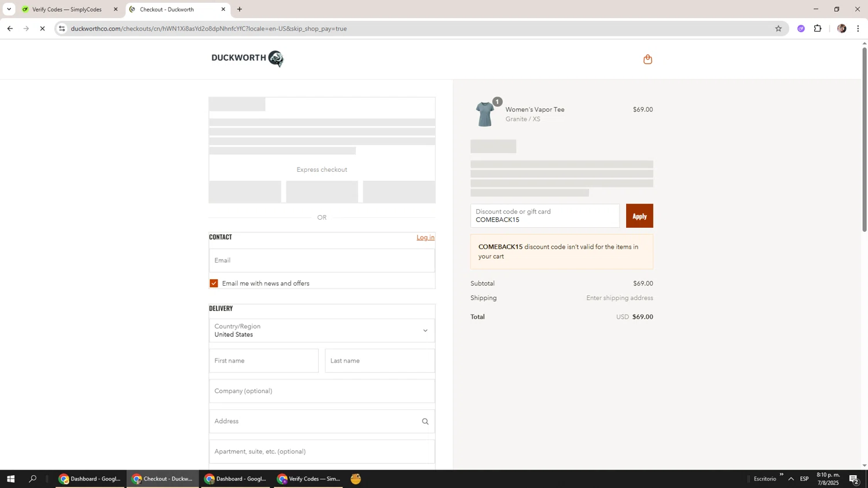The width and height of the screenshot is (868, 488).
Task: Stop loading the page
Action: pos(42,28)
